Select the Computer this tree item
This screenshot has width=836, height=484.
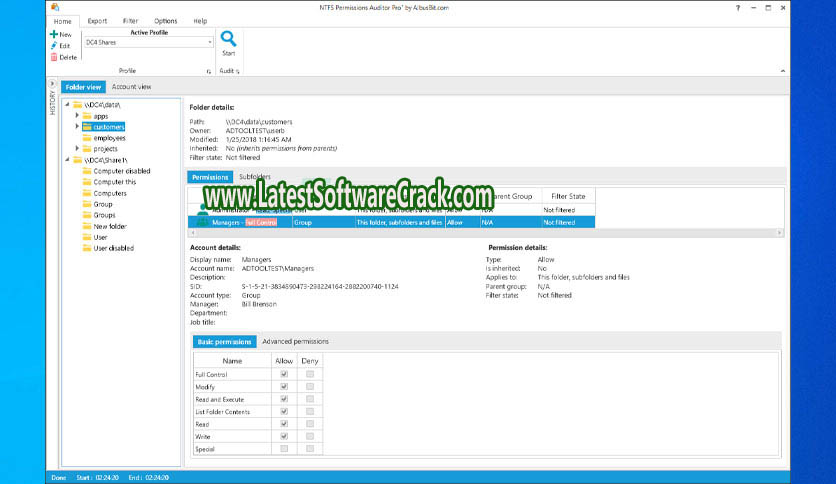pyautogui.click(x=115, y=182)
